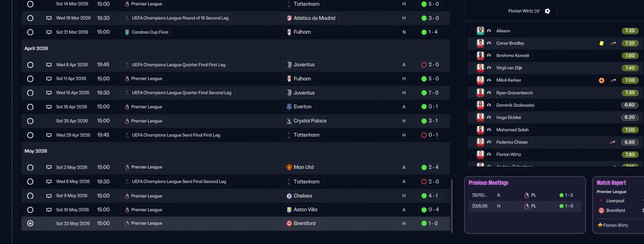The height and width of the screenshot is (244, 644).
Task: Open the UEFA Champions League Quarter Final First Leg link
Action: tap(179, 64)
